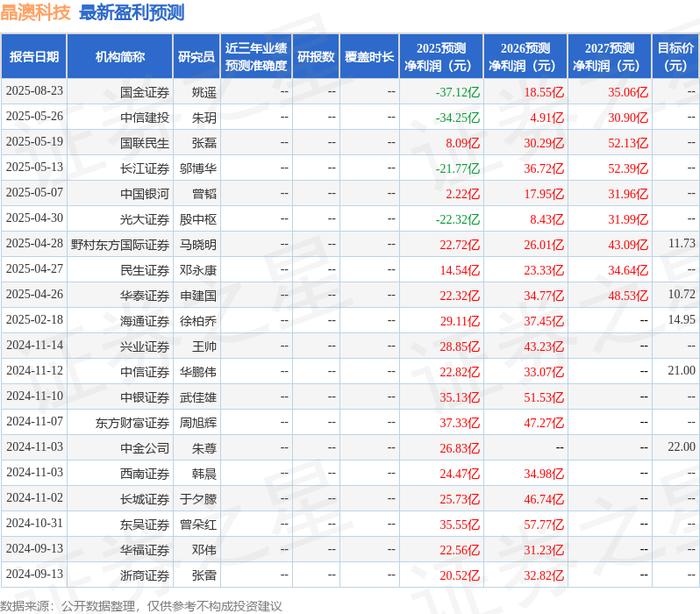Select value 57.77亿
The height and width of the screenshot is (614, 700).
coord(544,525)
